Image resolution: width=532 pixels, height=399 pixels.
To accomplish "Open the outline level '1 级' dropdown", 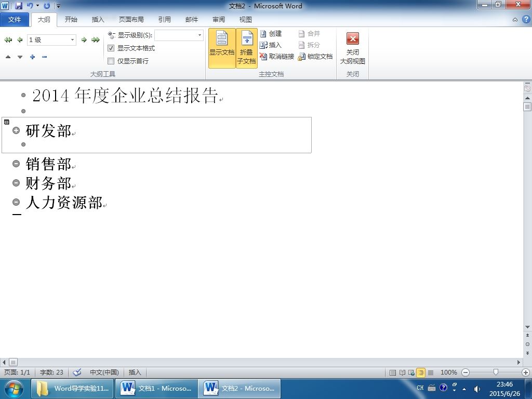I will click(x=72, y=40).
